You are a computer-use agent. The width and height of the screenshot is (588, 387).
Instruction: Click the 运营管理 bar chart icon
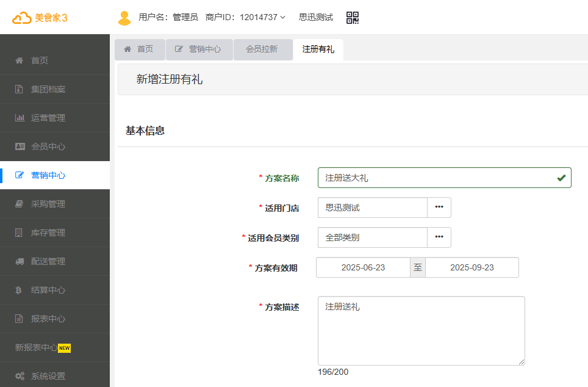click(20, 118)
